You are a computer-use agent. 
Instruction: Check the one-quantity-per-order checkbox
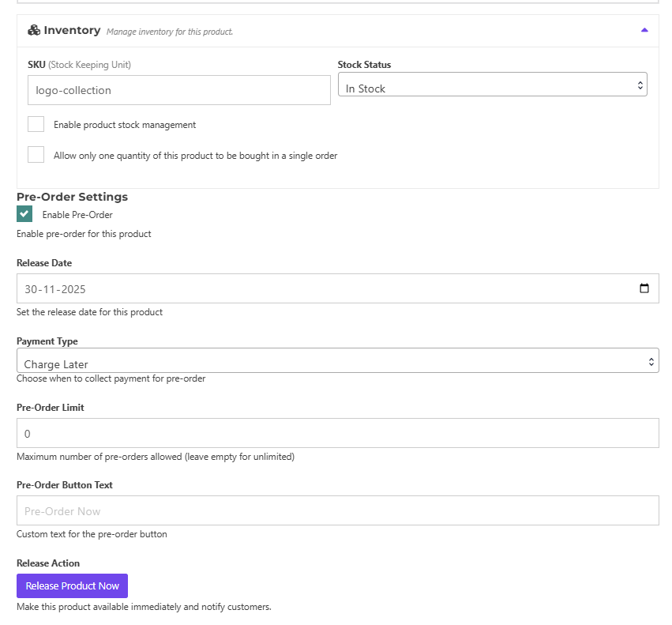[36, 155]
